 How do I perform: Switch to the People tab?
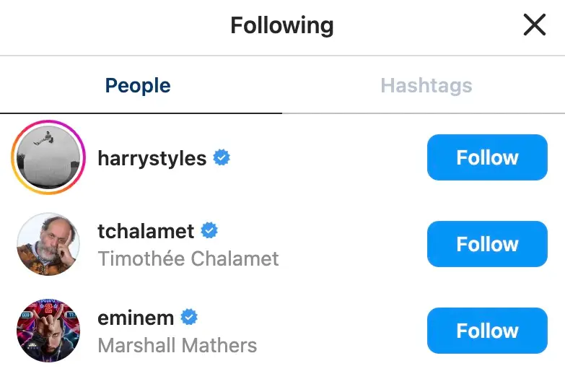click(138, 86)
